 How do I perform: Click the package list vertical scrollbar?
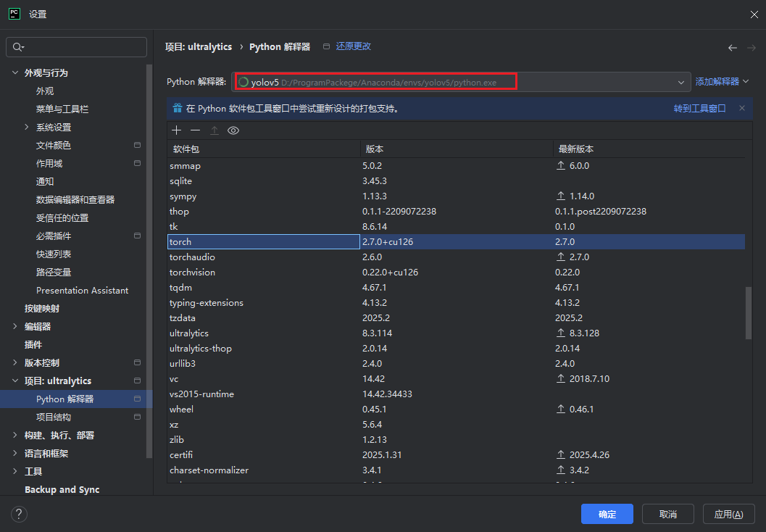pos(749,312)
